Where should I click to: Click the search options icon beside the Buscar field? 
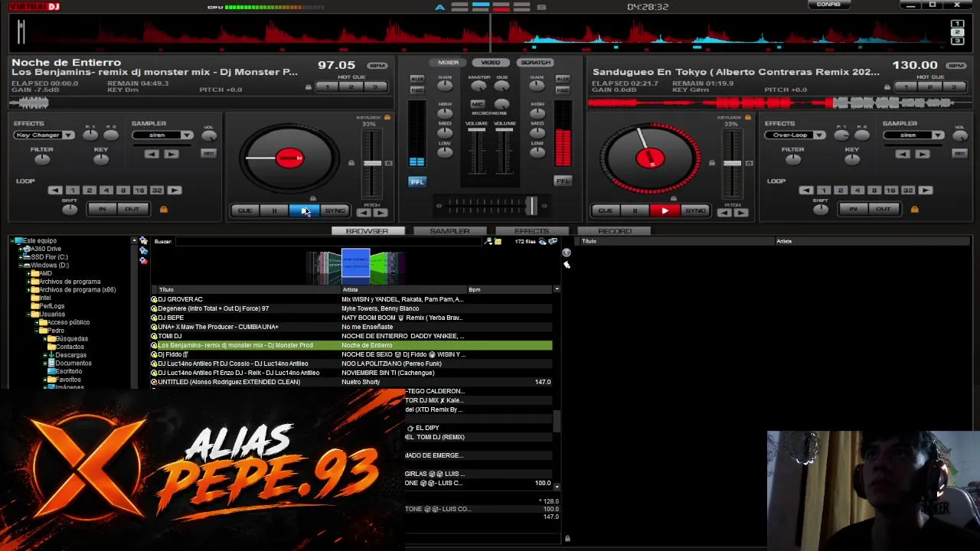click(488, 242)
